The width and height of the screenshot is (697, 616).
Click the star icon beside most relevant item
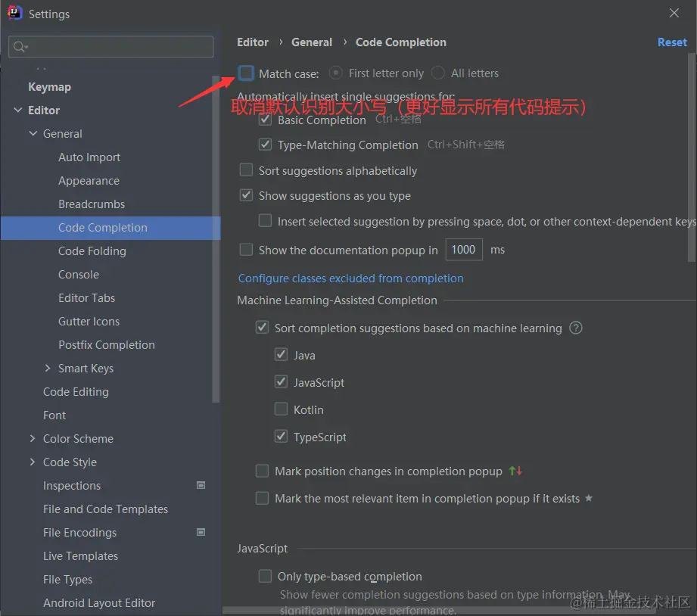[589, 498]
